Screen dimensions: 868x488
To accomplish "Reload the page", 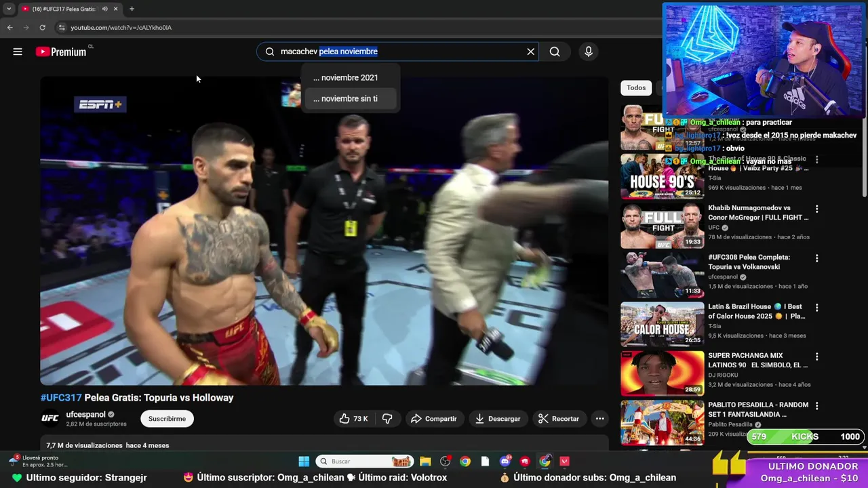I will coord(42,28).
